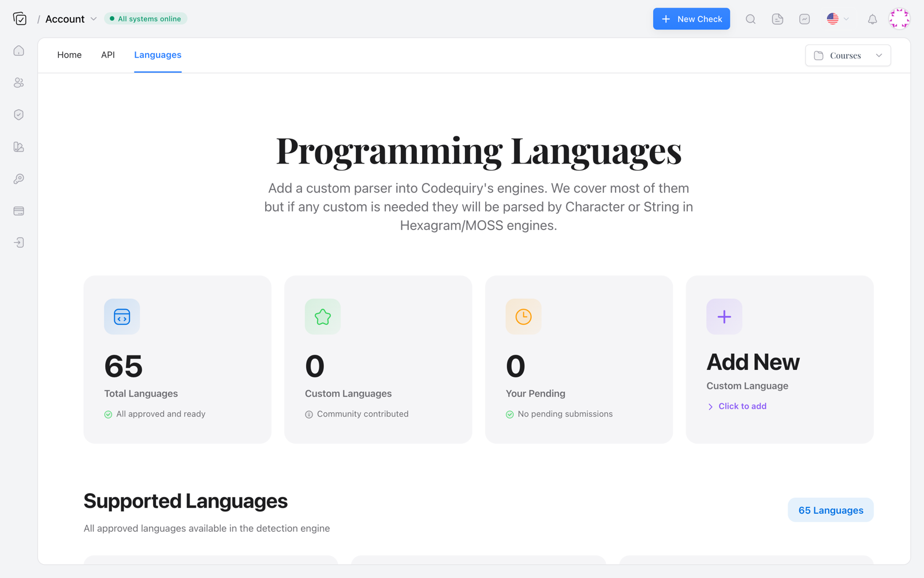Open the billing card icon in sidebar

(x=19, y=211)
